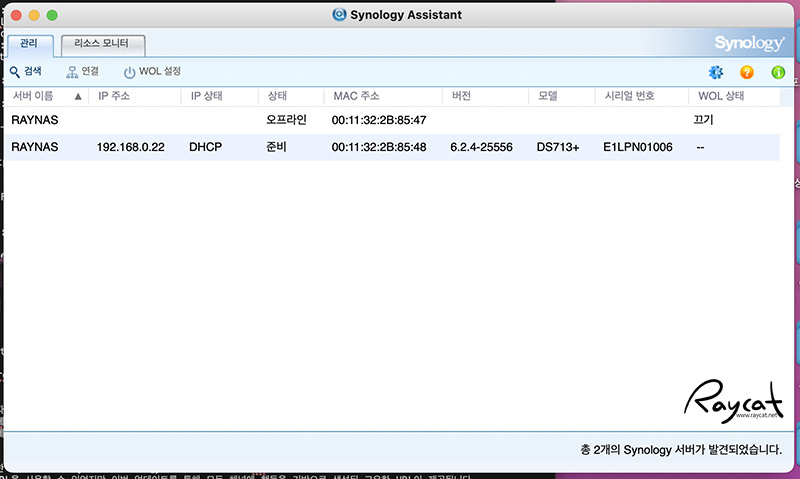800x479 pixels.
Task: Click the 끄기 WOL status cell
Action: pyautogui.click(x=704, y=120)
